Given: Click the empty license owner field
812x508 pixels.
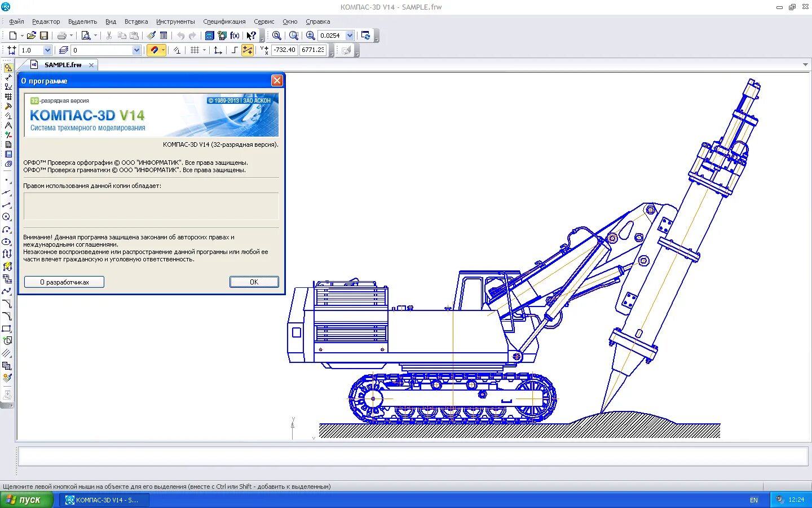Looking at the screenshot, I should pos(151,206).
